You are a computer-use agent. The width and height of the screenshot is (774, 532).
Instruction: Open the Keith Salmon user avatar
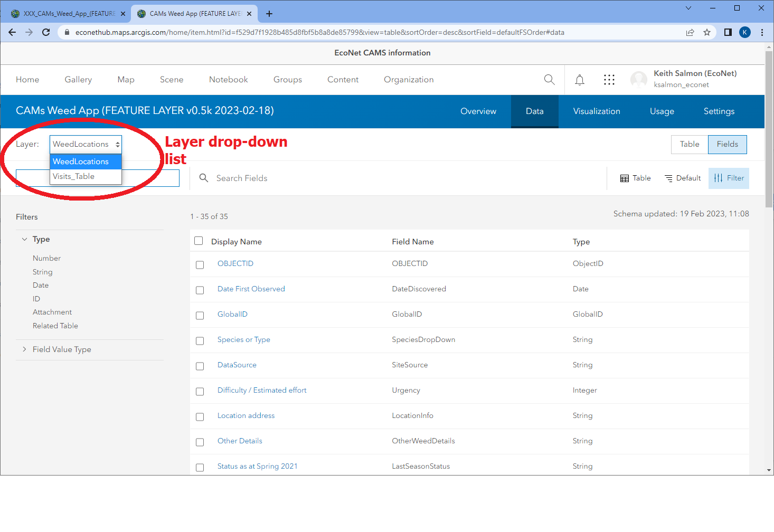(x=639, y=80)
